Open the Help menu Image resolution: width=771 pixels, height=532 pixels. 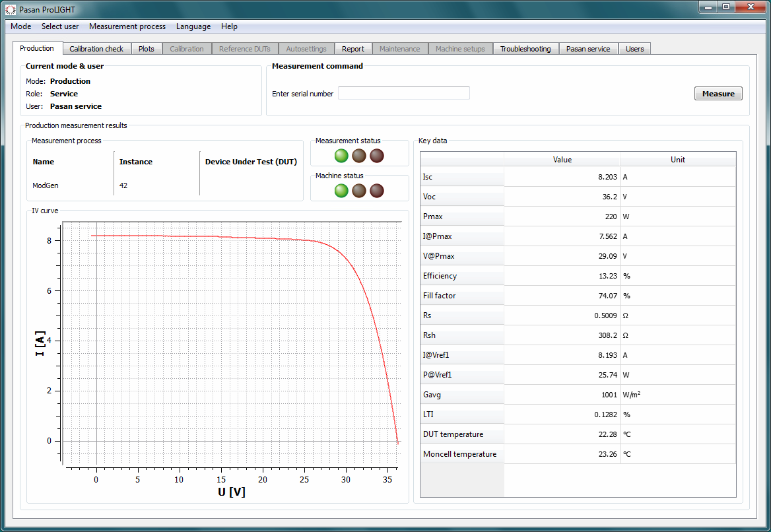tap(229, 26)
